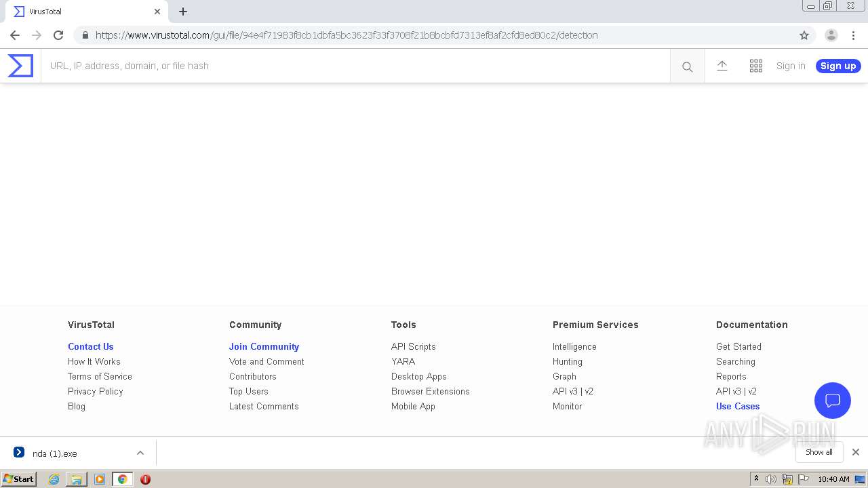Screen dimensions: 868x488
Task: Expand options for nda (1).exe download
Action: click(x=140, y=453)
